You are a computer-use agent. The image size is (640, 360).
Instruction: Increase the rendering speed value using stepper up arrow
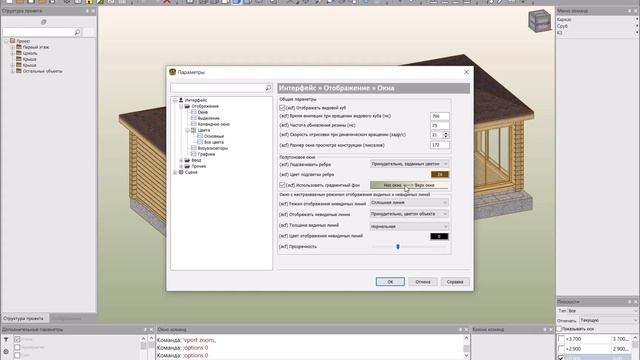coord(446,133)
